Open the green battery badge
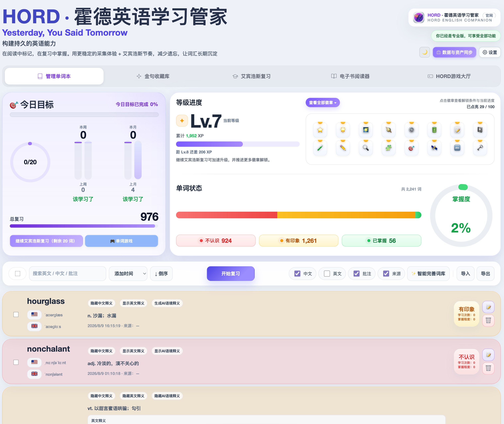Viewport: 504px width, 424px height. pyautogui.click(x=434, y=130)
